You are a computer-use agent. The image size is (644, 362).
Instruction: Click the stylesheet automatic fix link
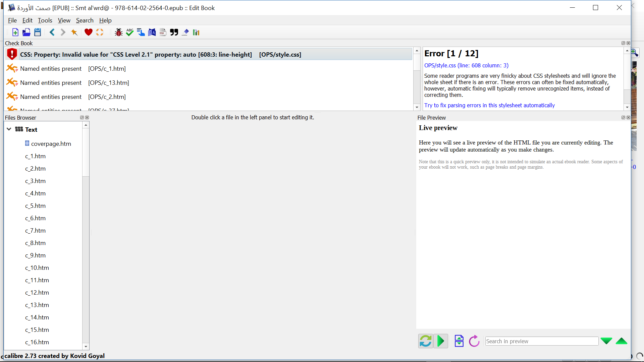tap(489, 105)
